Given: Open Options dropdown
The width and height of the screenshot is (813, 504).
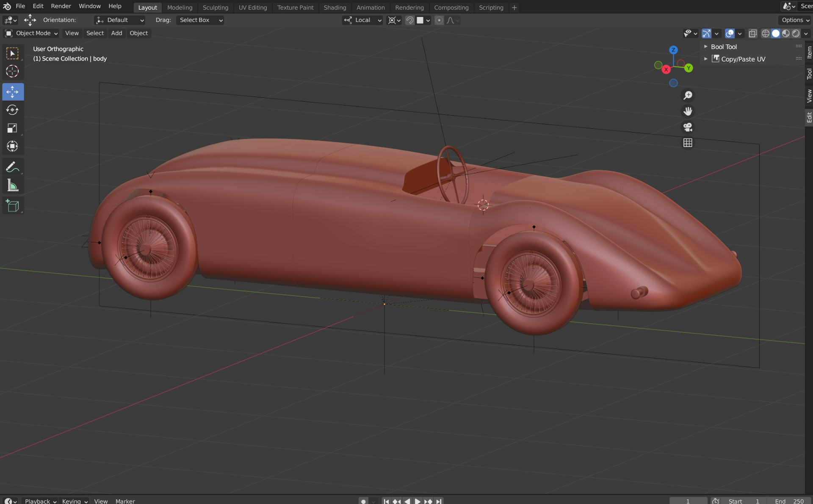Looking at the screenshot, I should 795,20.
